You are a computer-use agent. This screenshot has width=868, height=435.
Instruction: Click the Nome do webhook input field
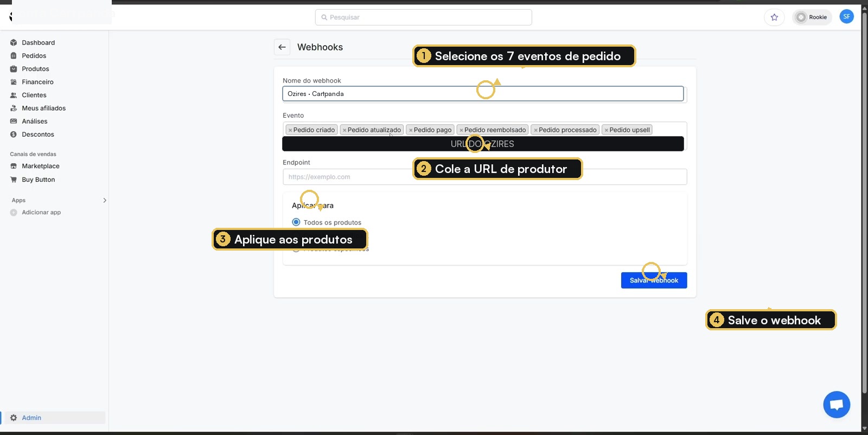pyautogui.click(x=483, y=94)
